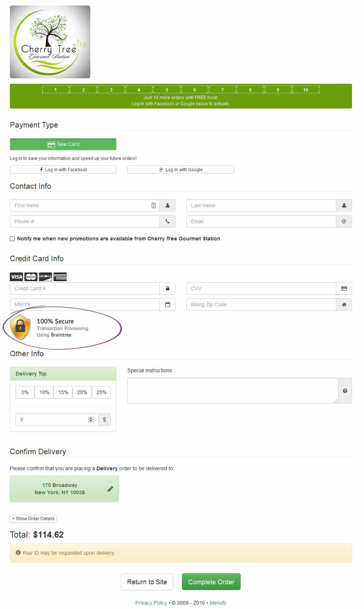
Task: Click the lock icon beside Credit Card # field
Action: (167, 288)
